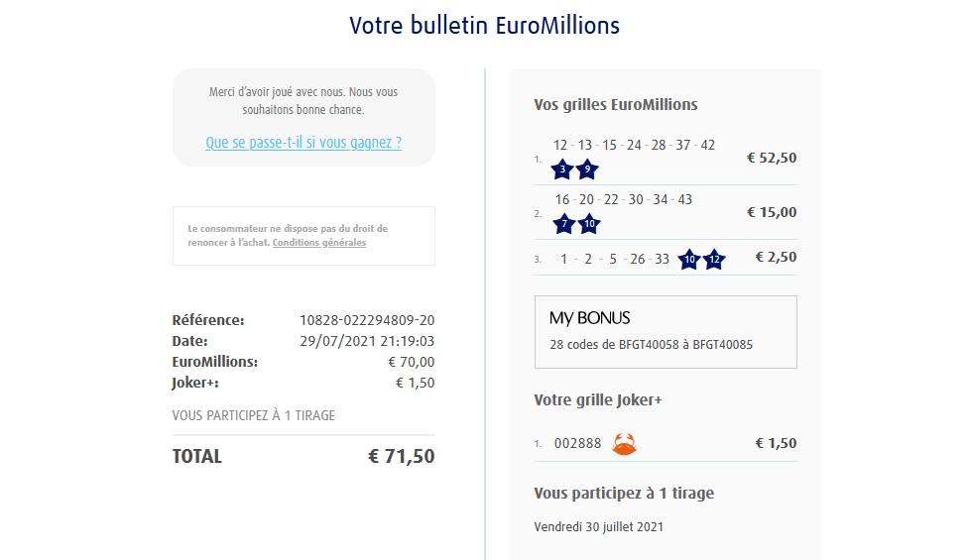Click the purchase date 29/07/2021 21:19:03

click(x=367, y=341)
